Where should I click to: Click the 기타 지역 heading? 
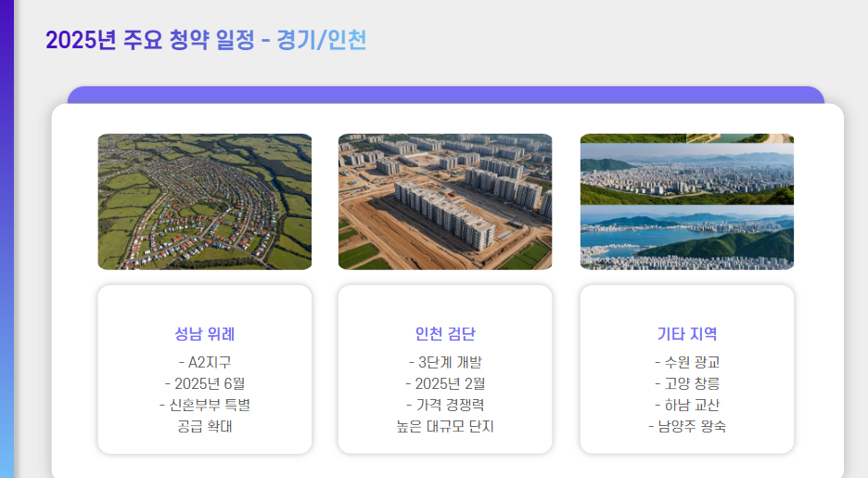[x=687, y=334]
